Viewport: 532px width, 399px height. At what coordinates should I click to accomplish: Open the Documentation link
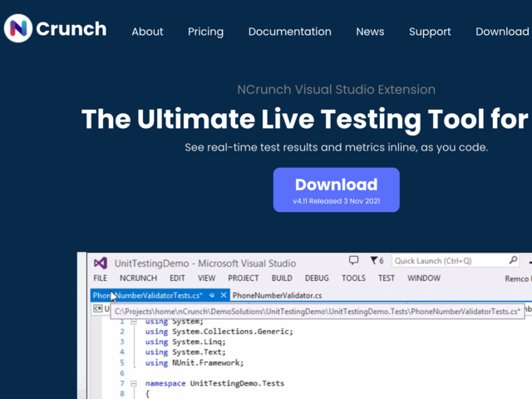click(290, 32)
